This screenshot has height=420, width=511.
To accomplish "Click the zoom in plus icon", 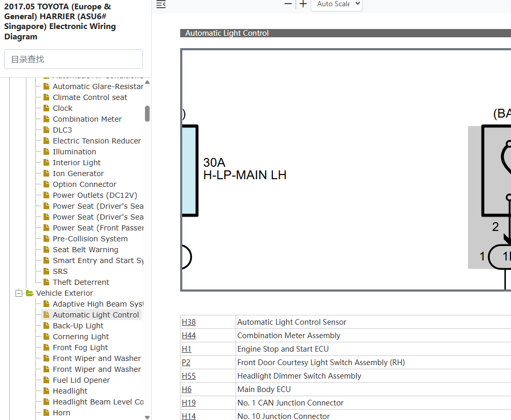I will [303, 4].
